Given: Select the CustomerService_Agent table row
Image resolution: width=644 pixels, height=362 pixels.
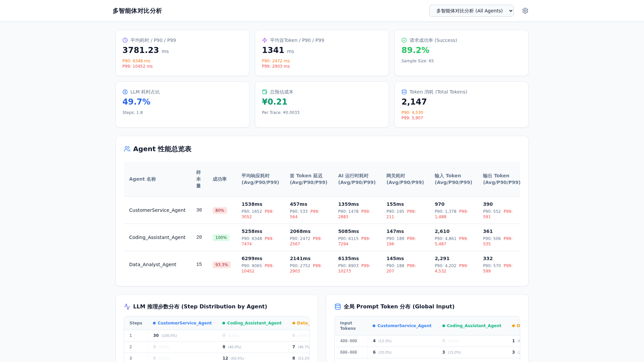Looking at the screenshot, I should point(322,210).
